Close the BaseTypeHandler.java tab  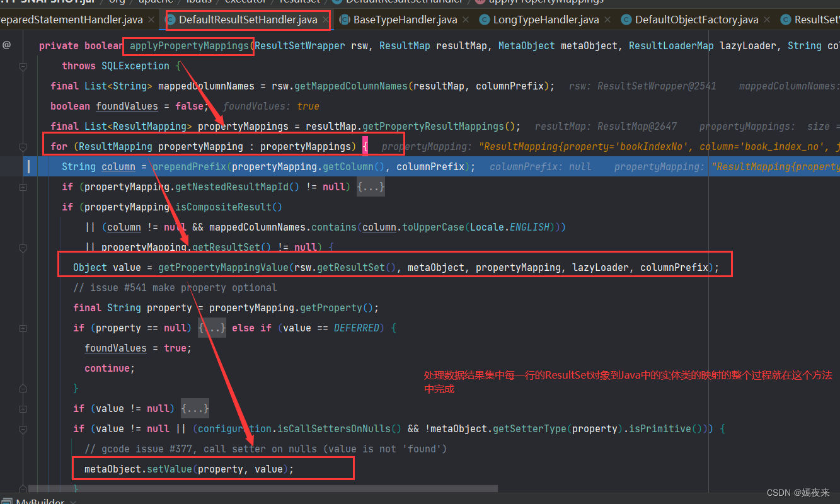(x=466, y=20)
